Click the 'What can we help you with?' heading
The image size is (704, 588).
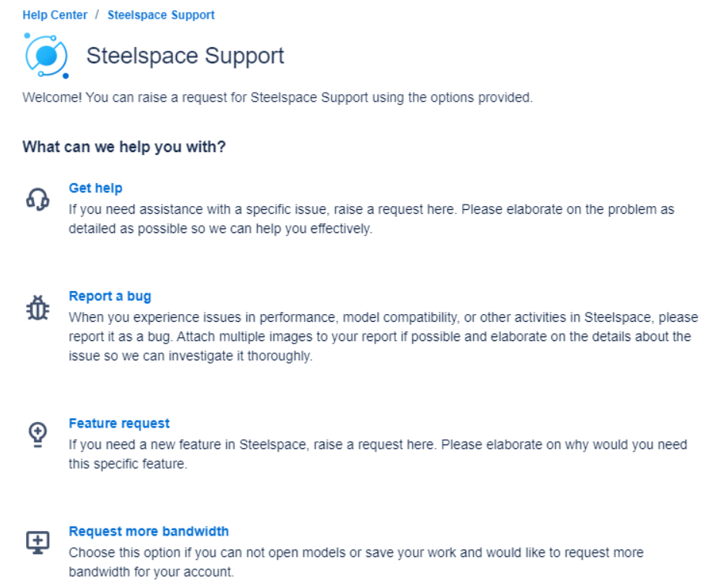tap(124, 147)
